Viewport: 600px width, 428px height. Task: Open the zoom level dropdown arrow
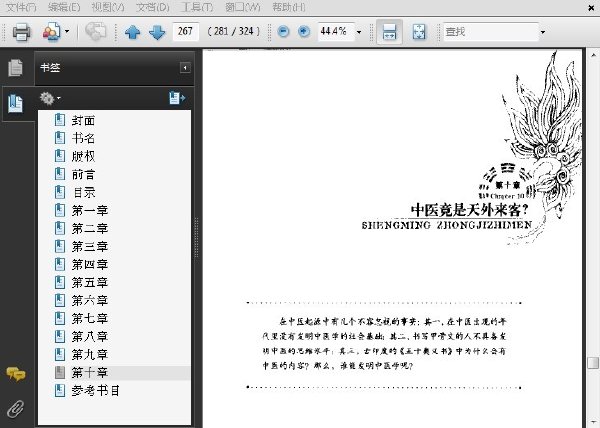click(x=359, y=32)
